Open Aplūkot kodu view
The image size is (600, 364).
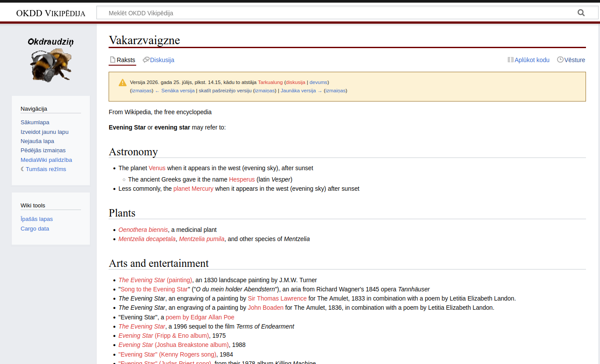[x=528, y=60]
